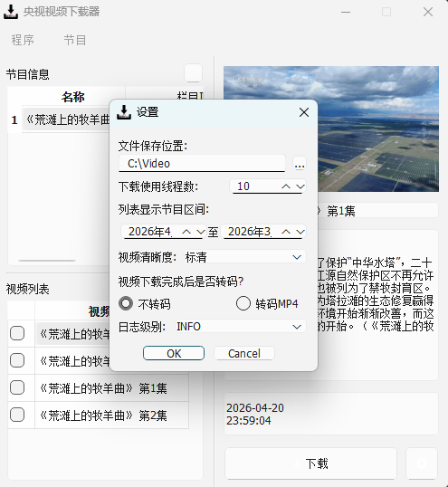Confirm settings with OK button

(x=174, y=353)
